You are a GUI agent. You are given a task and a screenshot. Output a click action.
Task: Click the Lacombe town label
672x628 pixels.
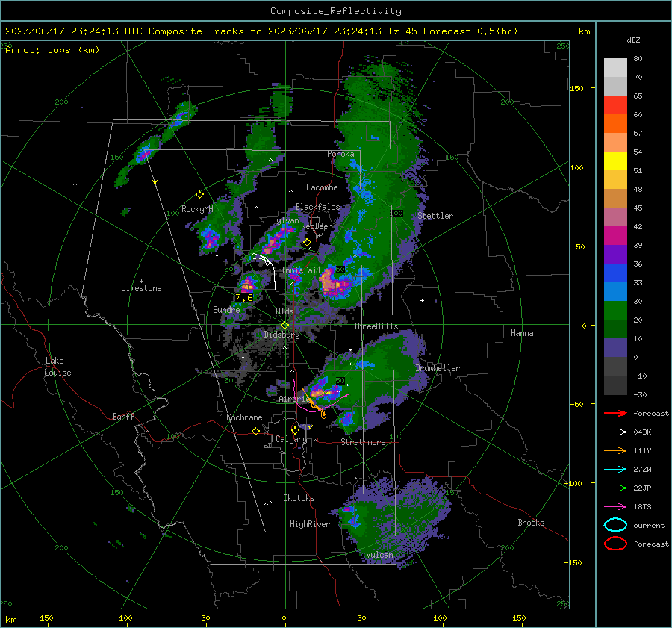322,187
